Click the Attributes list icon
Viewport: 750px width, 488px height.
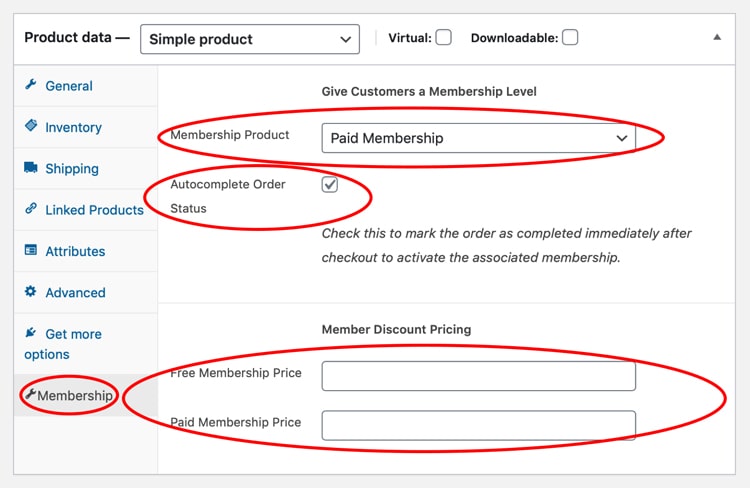tap(31, 250)
